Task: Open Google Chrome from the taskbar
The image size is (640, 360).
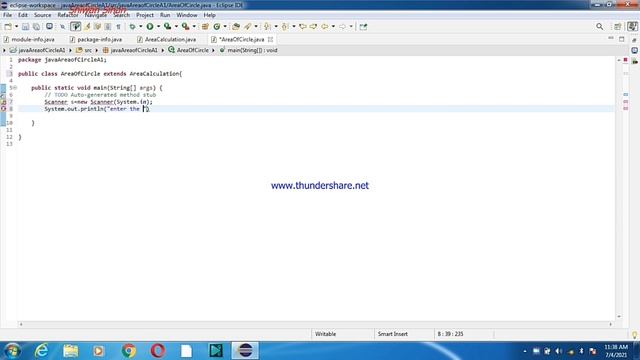Action: point(129,351)
